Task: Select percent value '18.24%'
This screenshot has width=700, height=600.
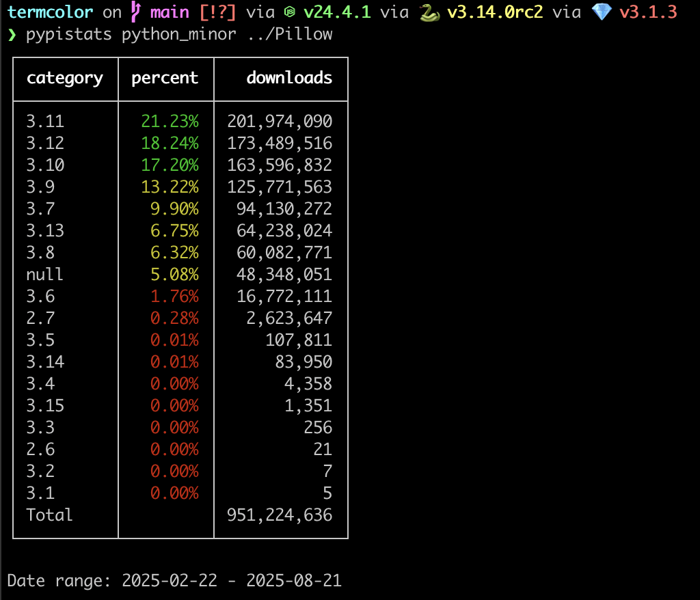Action: pos(170,144)
